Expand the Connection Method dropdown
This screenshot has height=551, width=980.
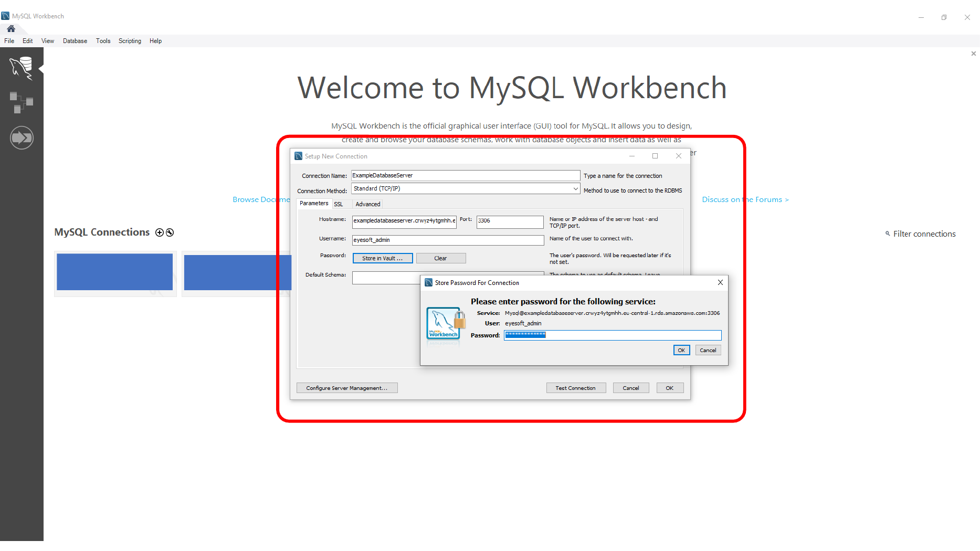[575, 188]
